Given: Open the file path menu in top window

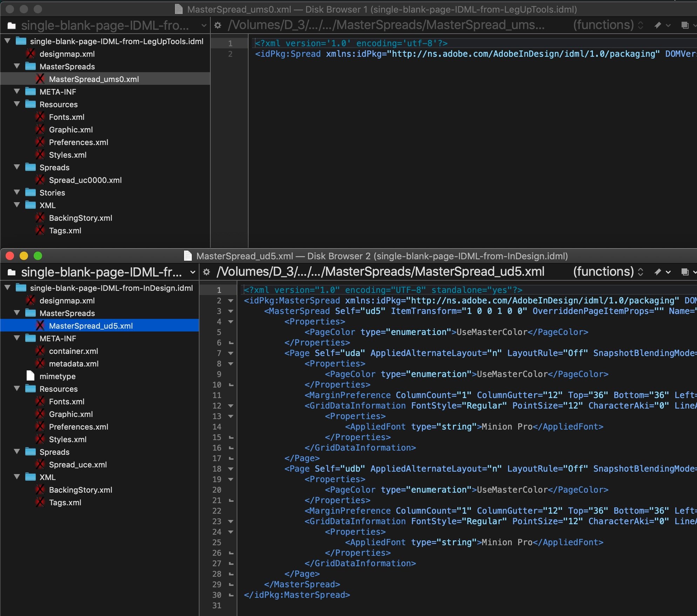Looking at the screenshot, I should [386, 25].
